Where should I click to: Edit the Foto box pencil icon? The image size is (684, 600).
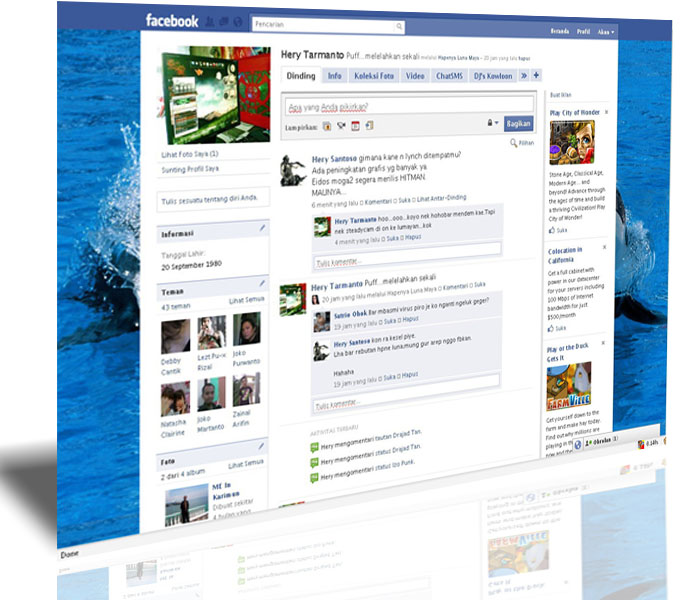261,446
